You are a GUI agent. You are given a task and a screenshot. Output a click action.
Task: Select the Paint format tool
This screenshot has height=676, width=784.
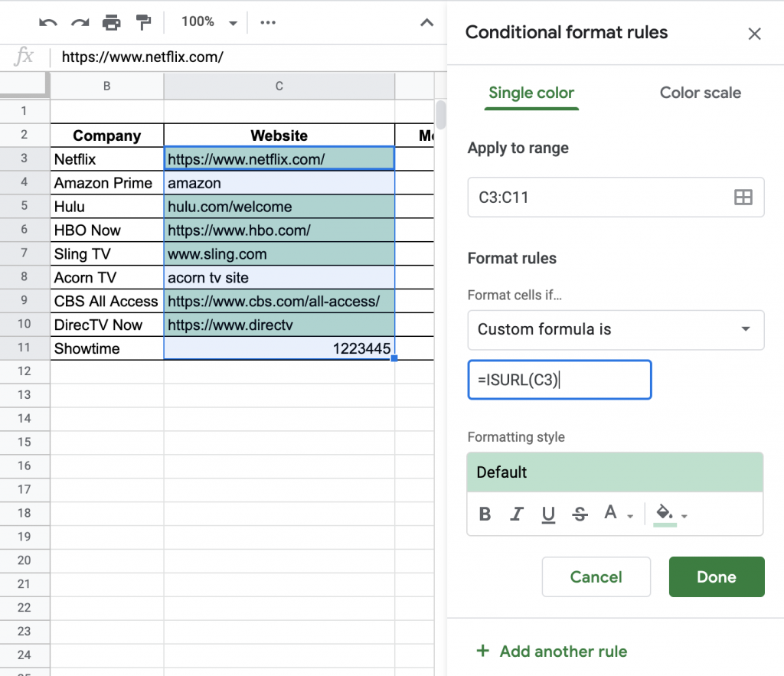click(x=144, y=22)
